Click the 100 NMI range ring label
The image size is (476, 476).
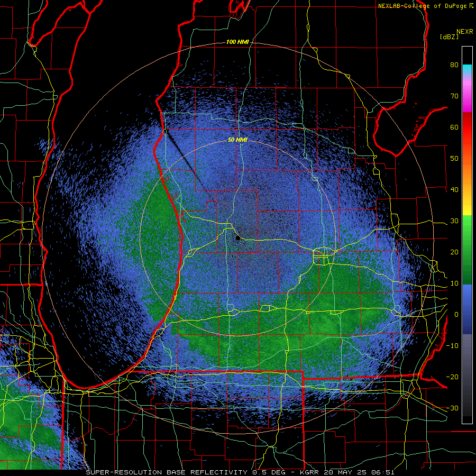point(237,42)
